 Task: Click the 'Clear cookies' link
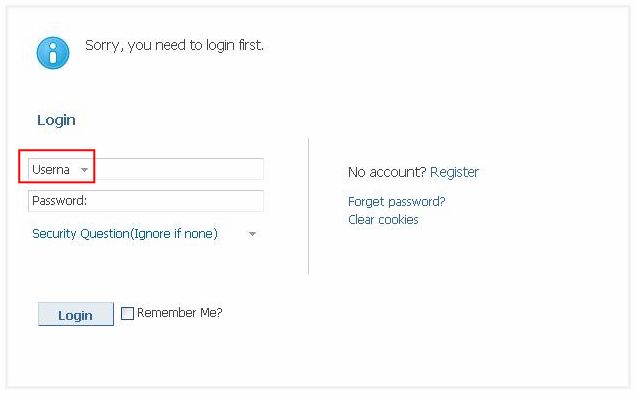pos(383,219)
